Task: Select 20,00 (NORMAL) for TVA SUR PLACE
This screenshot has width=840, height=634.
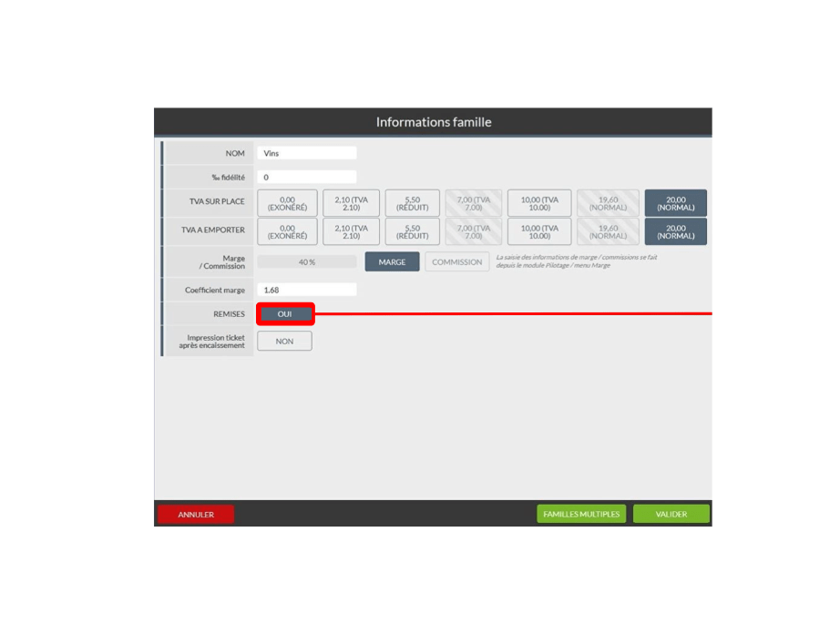Action: point(675,203)
